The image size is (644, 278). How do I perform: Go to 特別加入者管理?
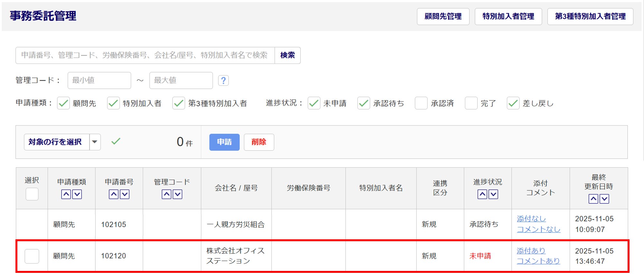pos(508,16)
